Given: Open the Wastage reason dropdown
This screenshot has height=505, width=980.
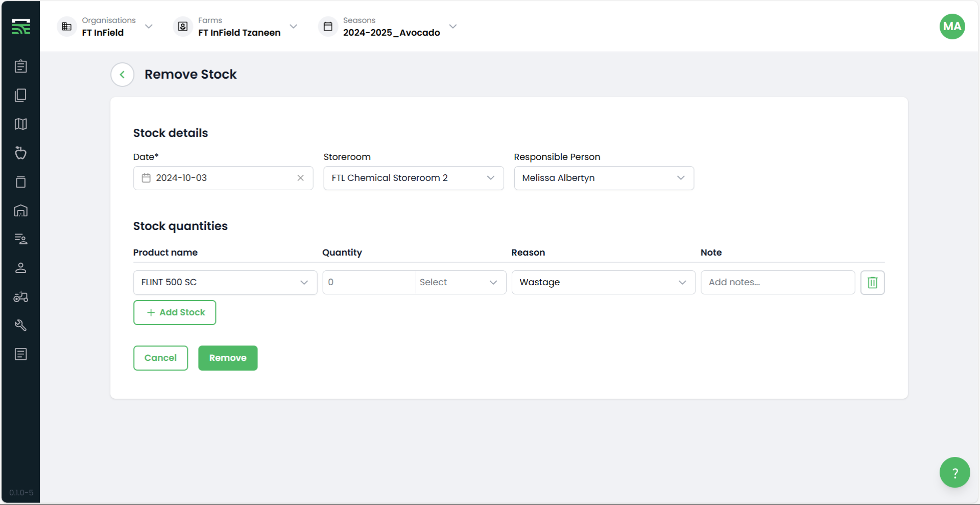Looking at the screenshot, I should tap(603, 282).
